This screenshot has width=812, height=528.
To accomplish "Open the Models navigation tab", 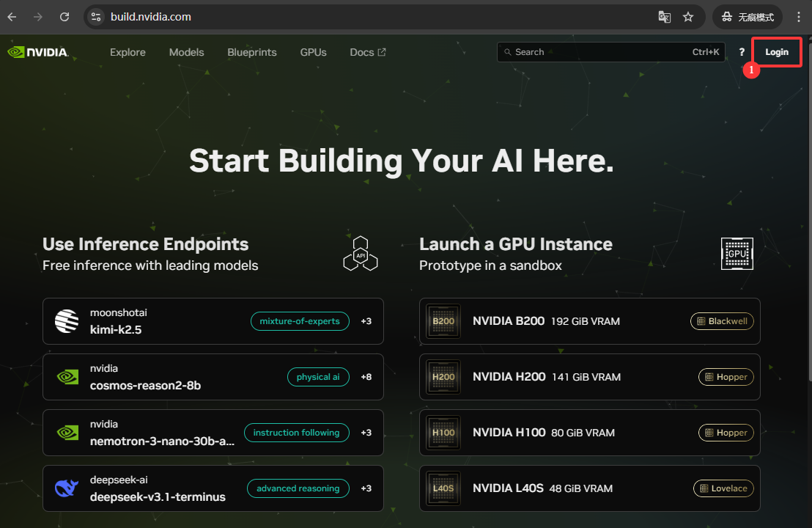I will (186, 52).
